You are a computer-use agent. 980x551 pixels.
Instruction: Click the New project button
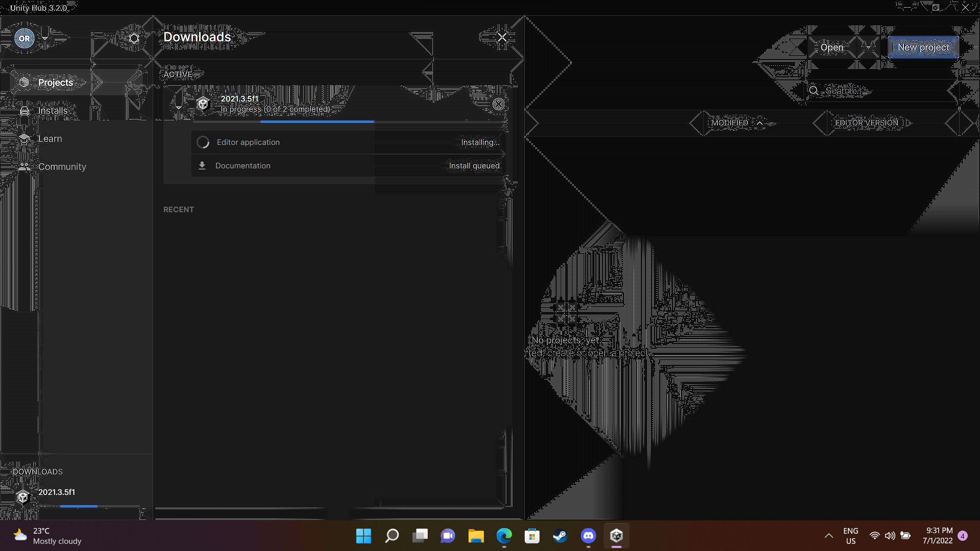[923, 47]
